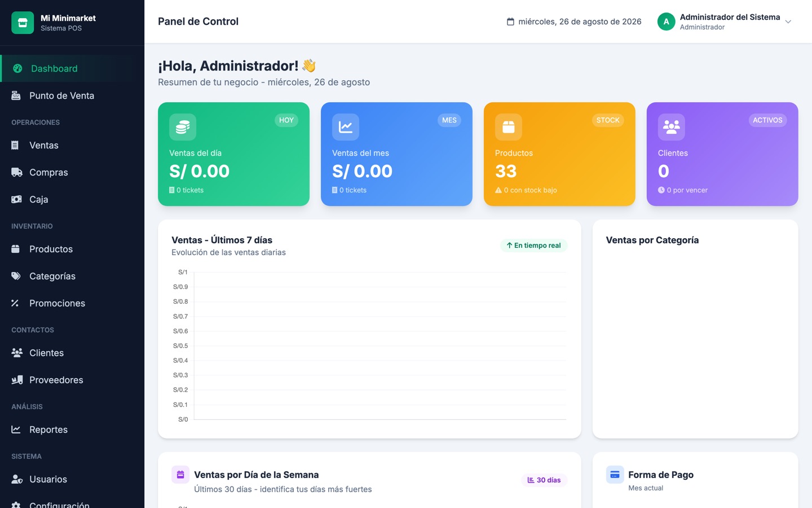The image size is (812, 508).
Task: Click the S/0.5 axis label on chart
Action: pyautogui.click(x=180, y=346)
